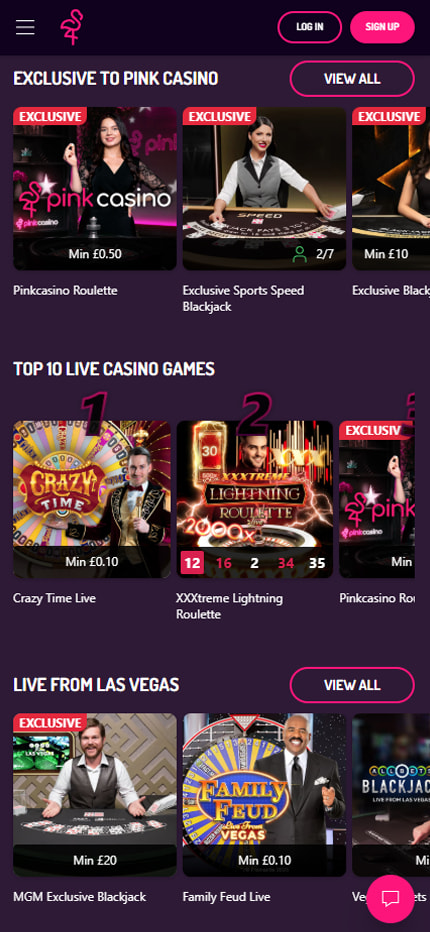Click the LOG IN button
Viewport: 430px width, 932px height.
(310, 27)
